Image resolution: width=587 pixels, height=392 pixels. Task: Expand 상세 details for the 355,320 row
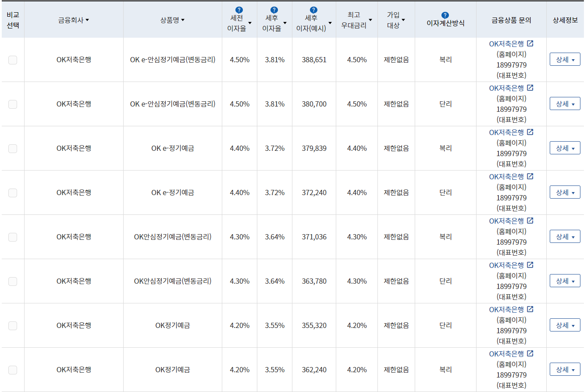pyautogui.click(x=565, y=325)
